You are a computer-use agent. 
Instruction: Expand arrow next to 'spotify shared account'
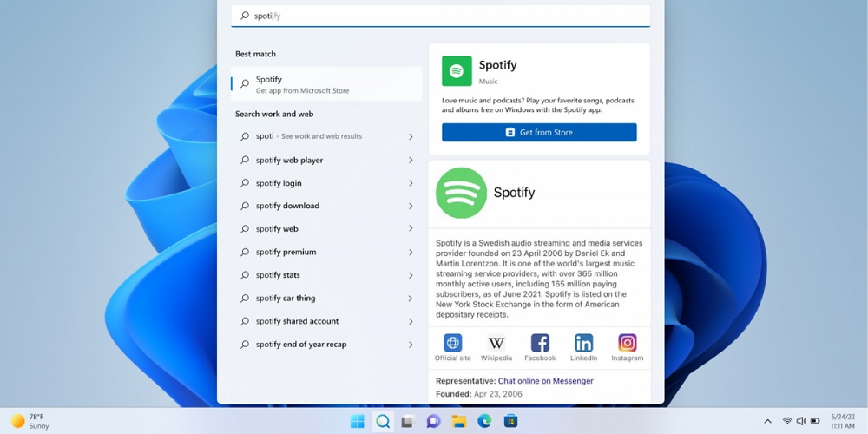[411, 322]
